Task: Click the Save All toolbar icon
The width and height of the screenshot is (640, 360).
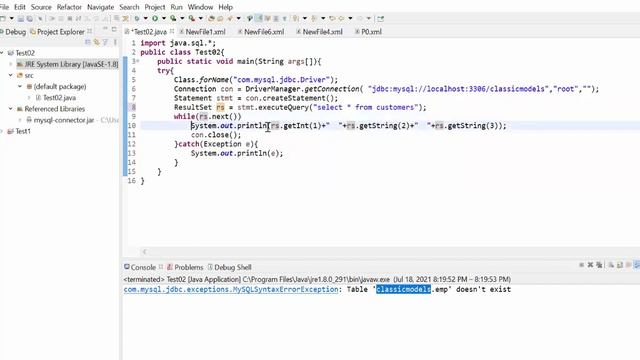Action: [30, 18]
